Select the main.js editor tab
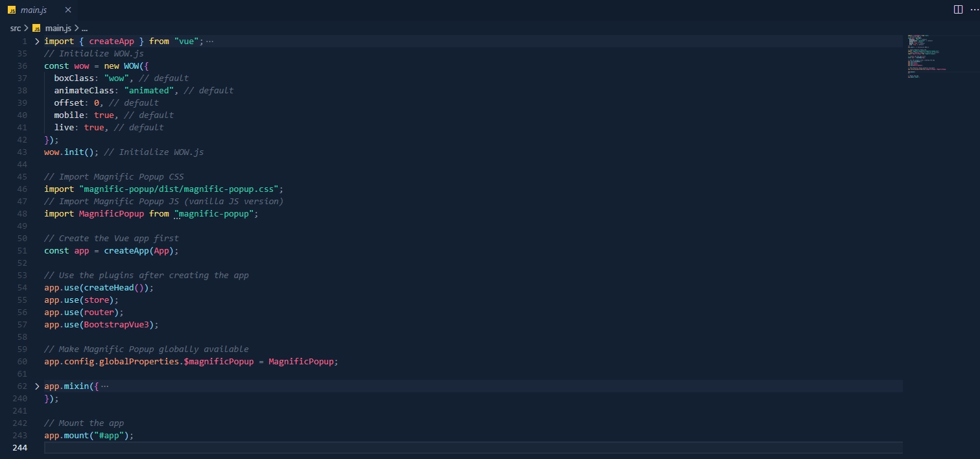Viewport: 980px width, 459px height. click(x=34, y=10)
